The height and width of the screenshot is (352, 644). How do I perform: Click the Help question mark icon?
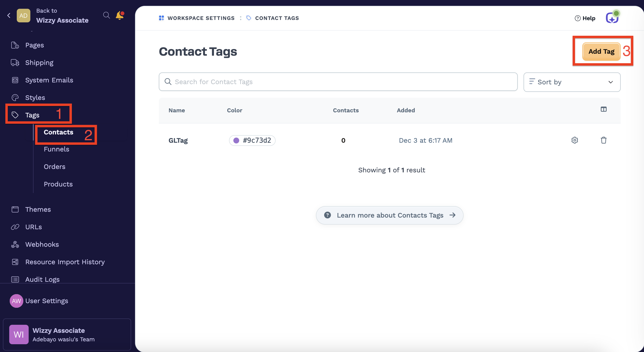point(577,18)
